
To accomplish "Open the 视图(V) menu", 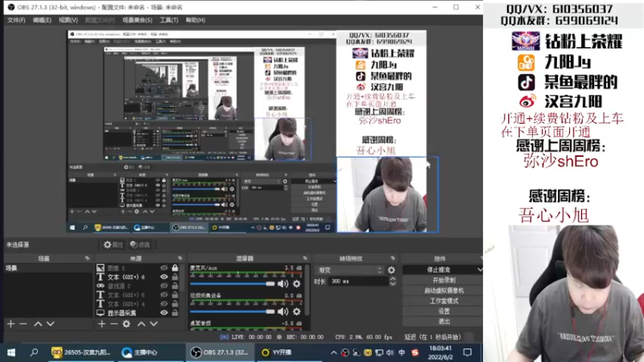I will tap(68, 20).
